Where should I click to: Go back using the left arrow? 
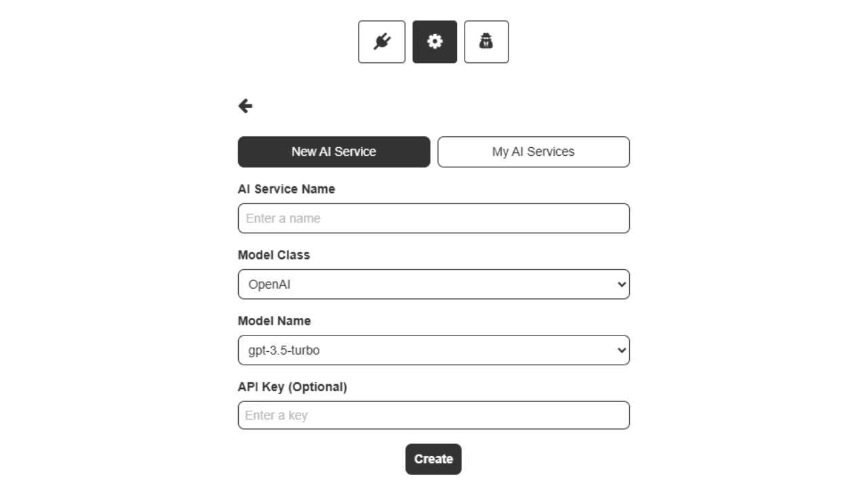pos(245,106)
